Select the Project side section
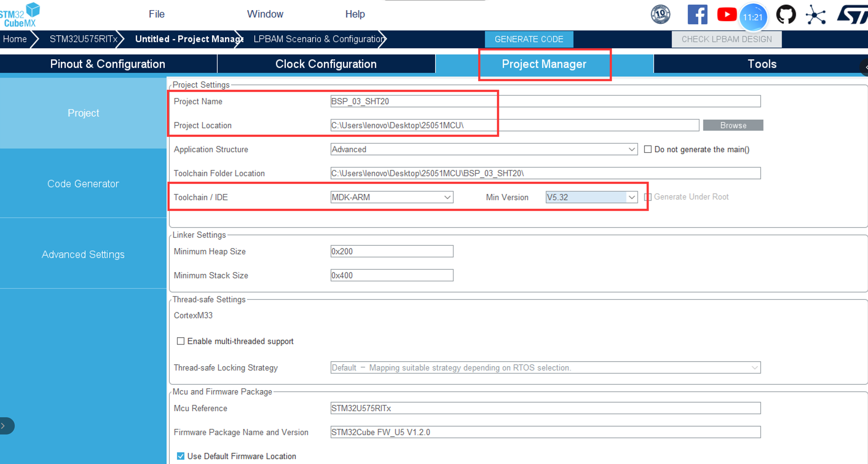868x464 pixels. click(x=83, y=113)
